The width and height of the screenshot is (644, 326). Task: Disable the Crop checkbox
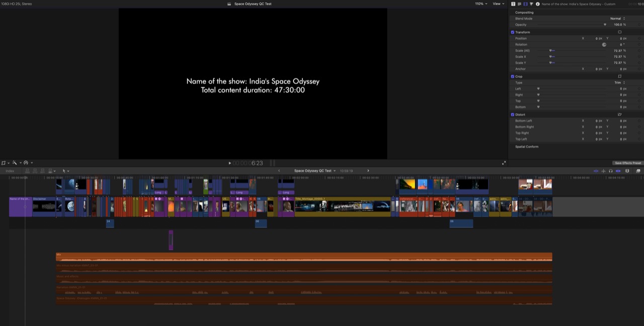[513, 77]
